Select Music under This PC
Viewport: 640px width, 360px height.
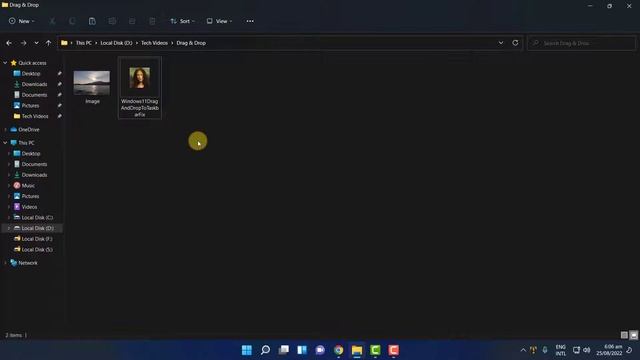click(x=28, y=185)
